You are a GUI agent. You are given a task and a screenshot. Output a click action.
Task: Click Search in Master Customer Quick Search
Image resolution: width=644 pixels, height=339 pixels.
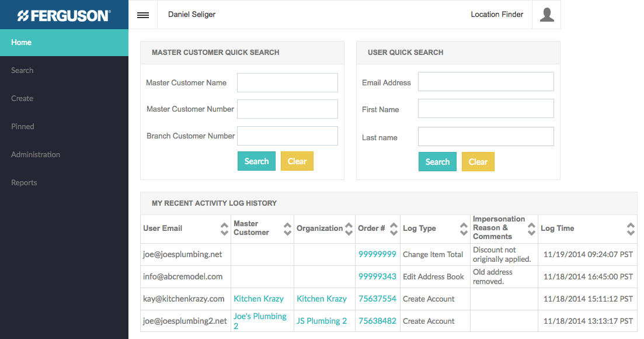coord(256,161)
